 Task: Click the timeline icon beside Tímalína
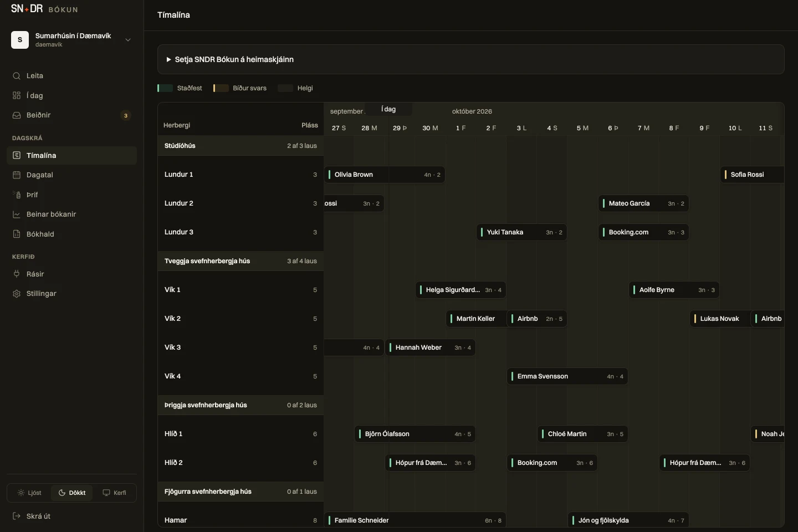(x=17, y=156)
